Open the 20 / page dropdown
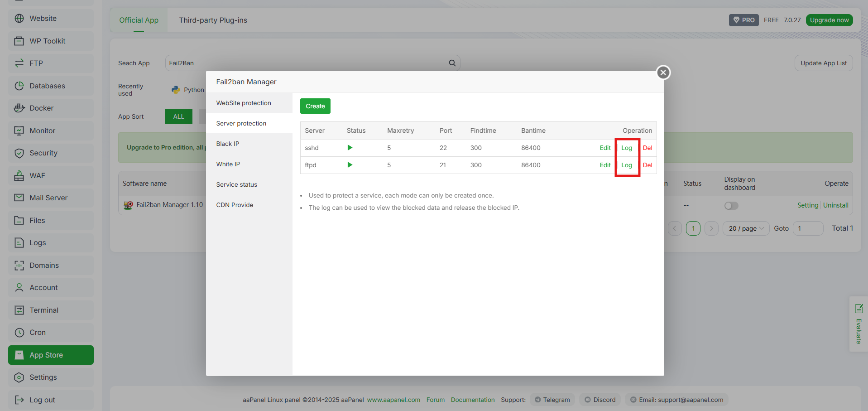The width and height of the screenshot is (868, 411). [746, 228]
